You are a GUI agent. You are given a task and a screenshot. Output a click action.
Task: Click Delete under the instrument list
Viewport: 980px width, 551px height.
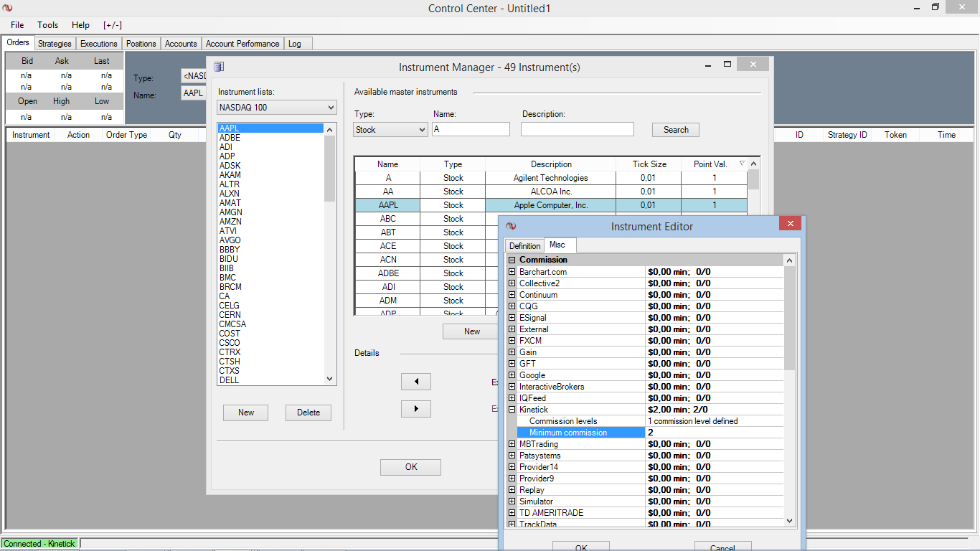pyautogui.click(x=308, y=413)
